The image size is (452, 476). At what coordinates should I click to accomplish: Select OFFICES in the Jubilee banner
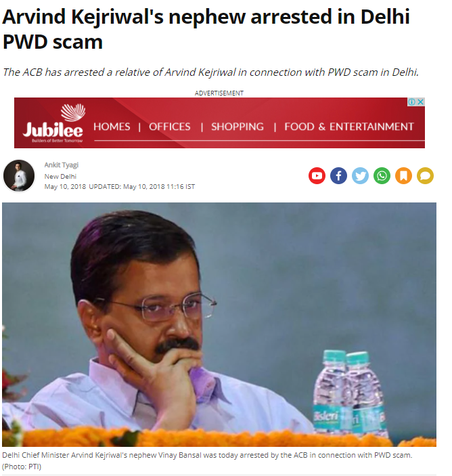point(170,127)
